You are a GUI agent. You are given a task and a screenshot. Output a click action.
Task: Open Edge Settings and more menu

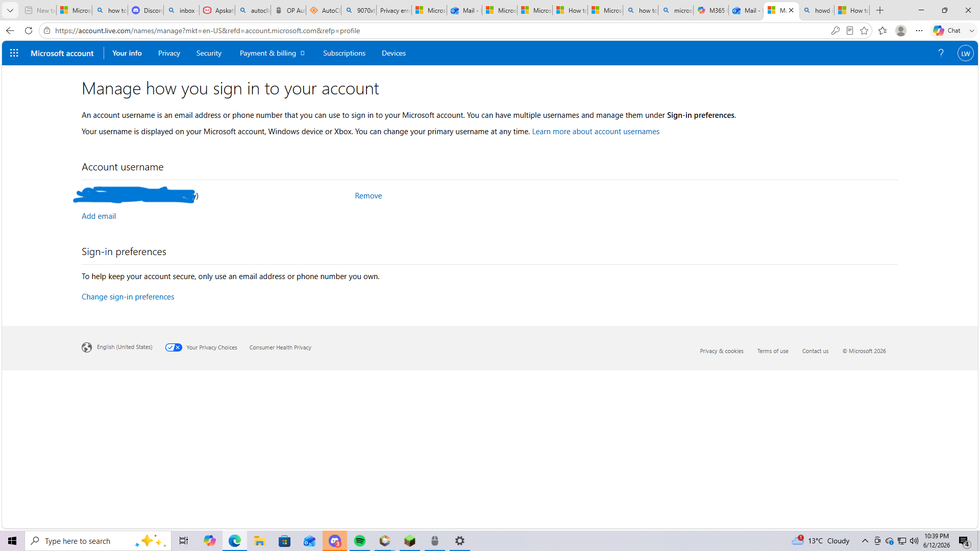[x=919, y=31]
